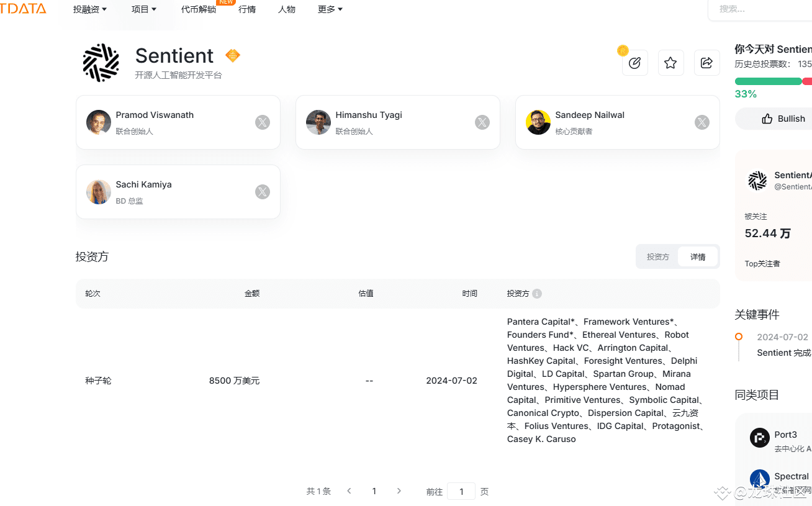
Task: Click the edit pencil icon beside Sentient
Action: click(x=634, y=63)
